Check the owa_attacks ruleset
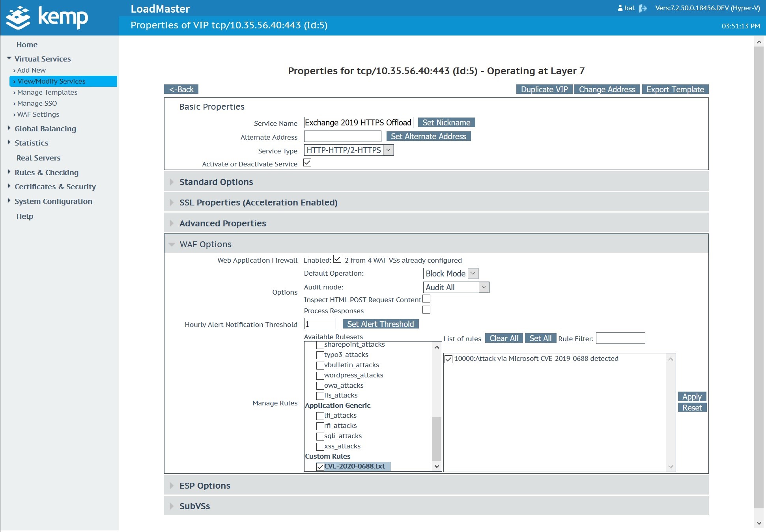766x532 pixels. pyautogui.click(x=320, y=386)
